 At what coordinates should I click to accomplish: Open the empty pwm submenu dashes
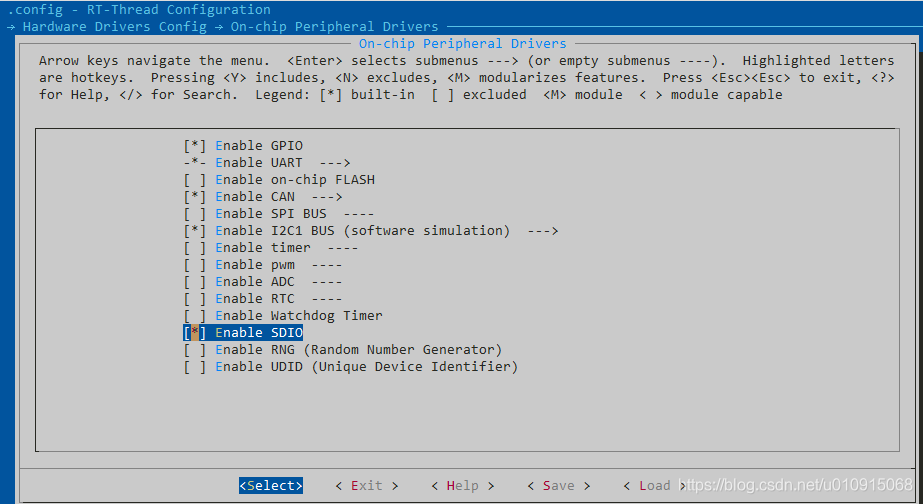327,265
